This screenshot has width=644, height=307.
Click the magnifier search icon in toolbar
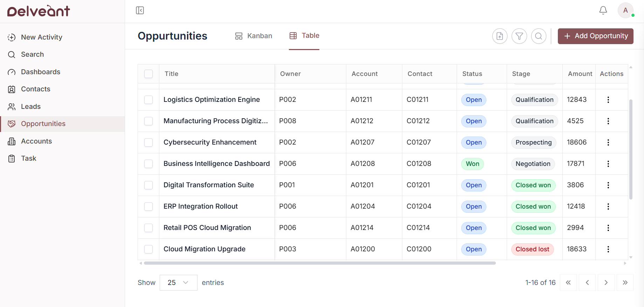point(539,36)
